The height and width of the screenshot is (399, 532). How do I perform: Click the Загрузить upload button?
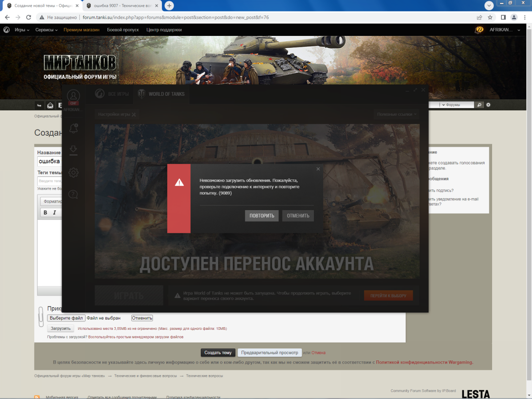click(61, 329)
